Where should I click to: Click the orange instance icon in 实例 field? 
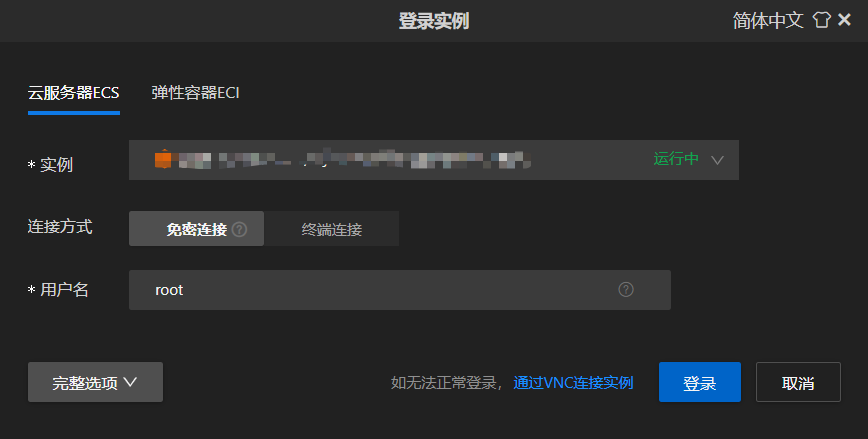[163, 159]
